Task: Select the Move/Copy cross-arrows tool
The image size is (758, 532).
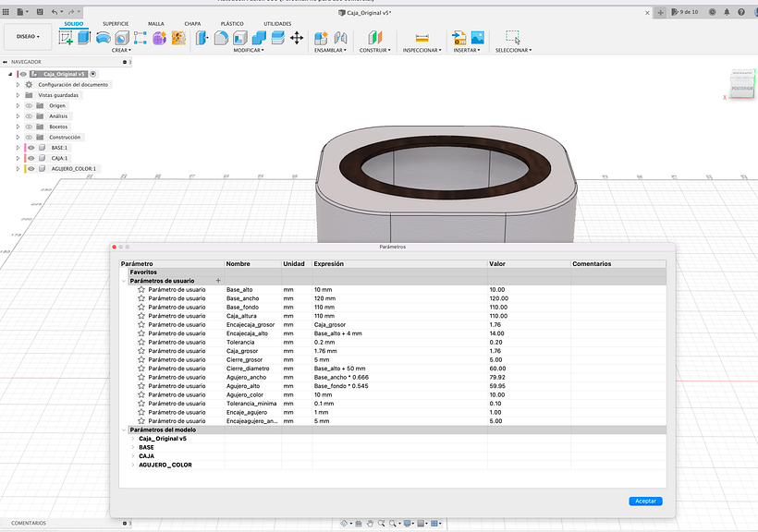Action: 297,38
